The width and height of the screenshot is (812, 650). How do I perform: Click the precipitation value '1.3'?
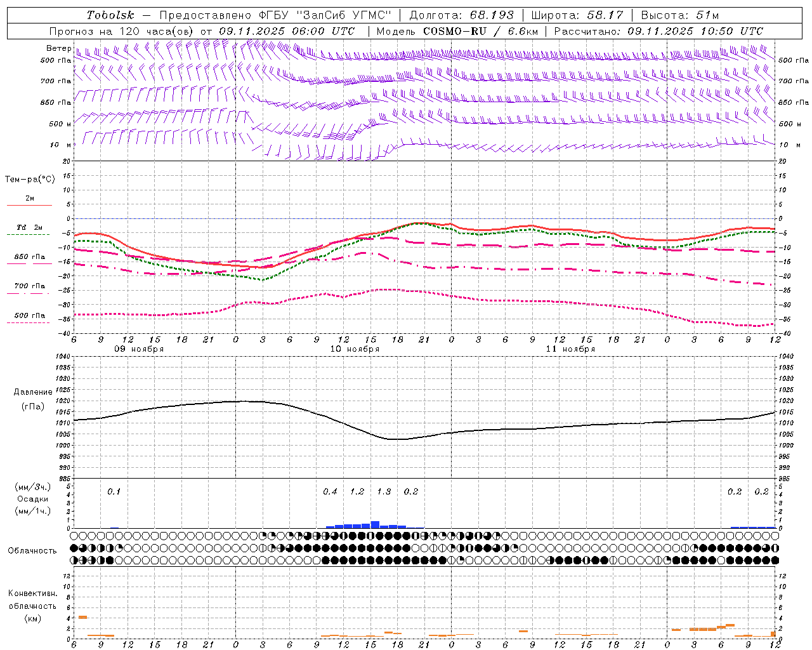(384, 492)
